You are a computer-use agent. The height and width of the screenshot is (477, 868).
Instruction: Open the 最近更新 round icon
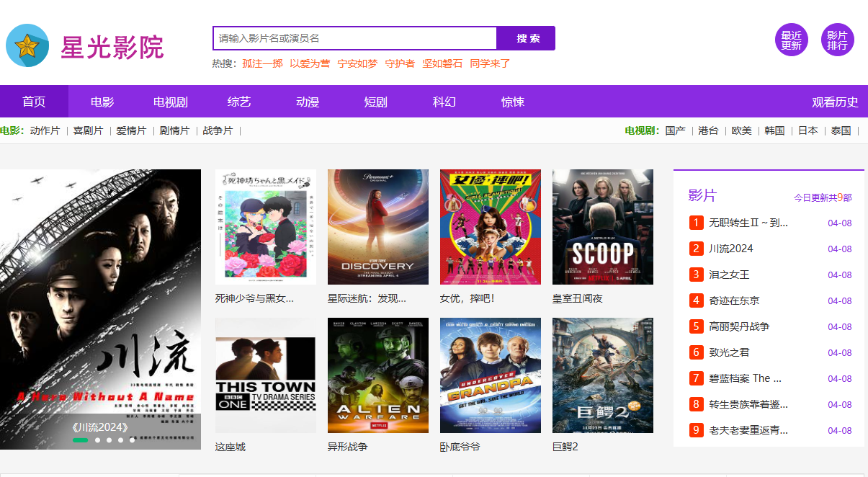791,40
